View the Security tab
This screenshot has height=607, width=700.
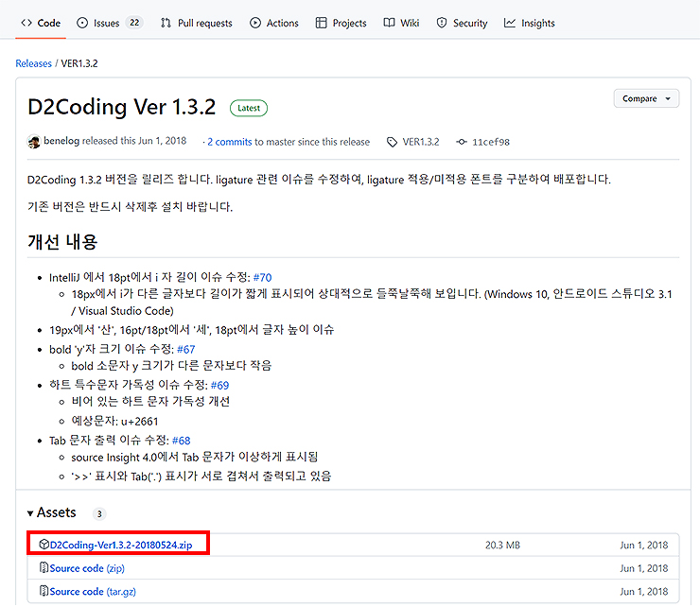pyautogui.click(x=462, y=23)
